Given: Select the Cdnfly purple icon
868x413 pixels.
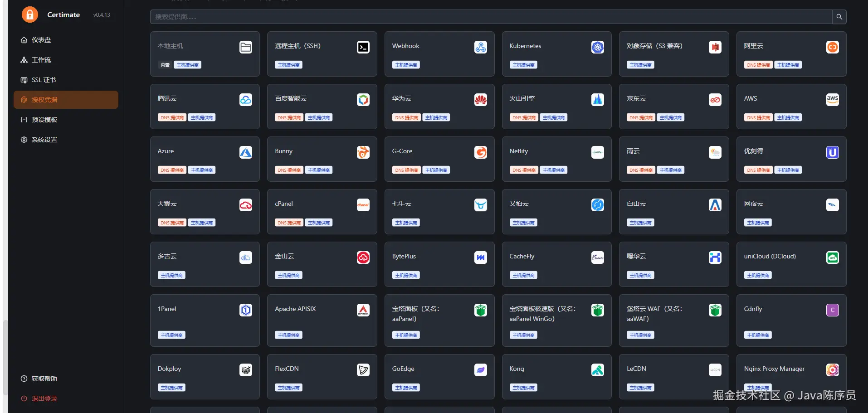Looking at the screenshot, I should click(833, 310).
